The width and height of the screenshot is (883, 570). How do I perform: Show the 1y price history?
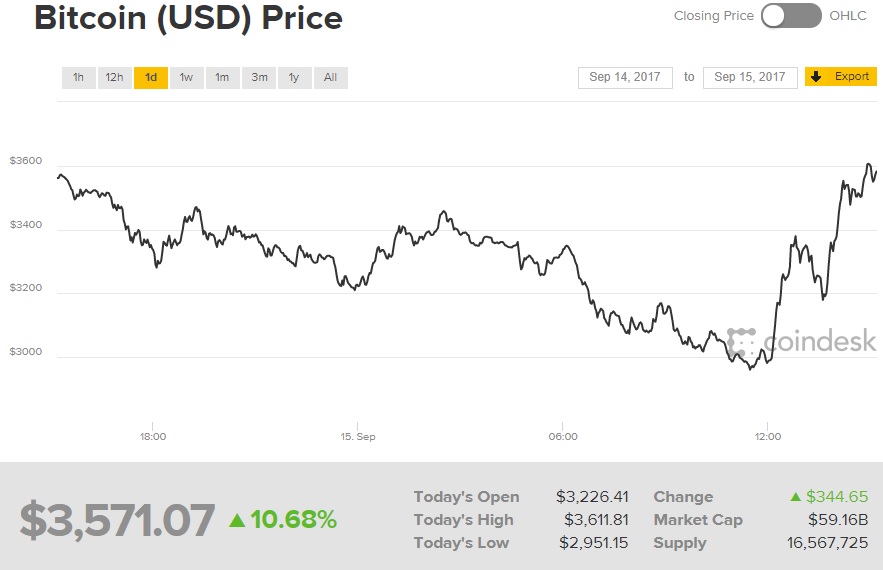(294, 78)
